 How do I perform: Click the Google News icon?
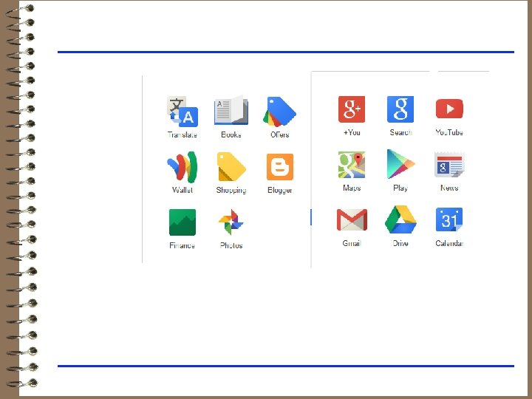449,165
